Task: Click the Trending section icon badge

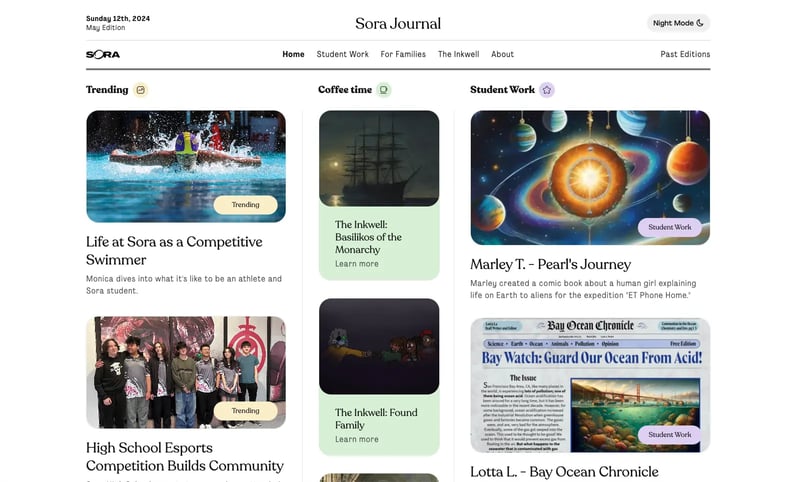Action: coord(141,90)
